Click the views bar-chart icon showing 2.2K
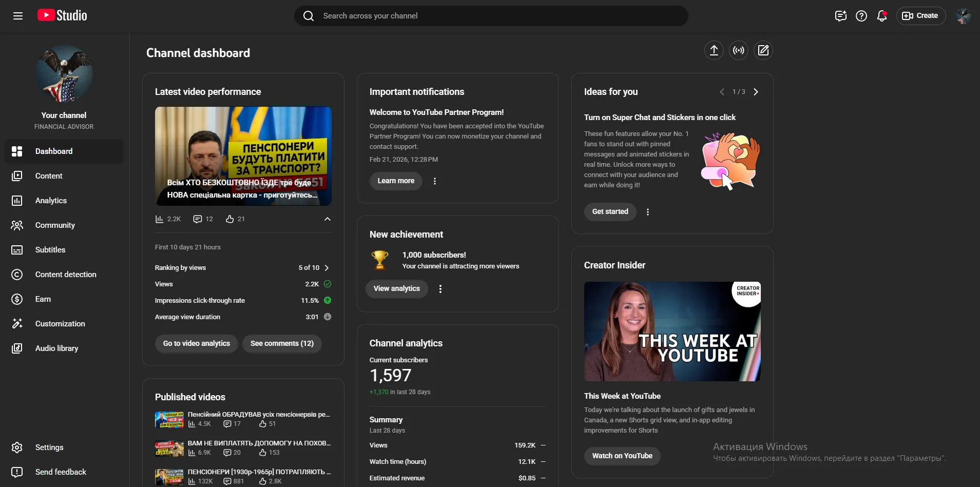Screen dimensions: 980x487 159,219
